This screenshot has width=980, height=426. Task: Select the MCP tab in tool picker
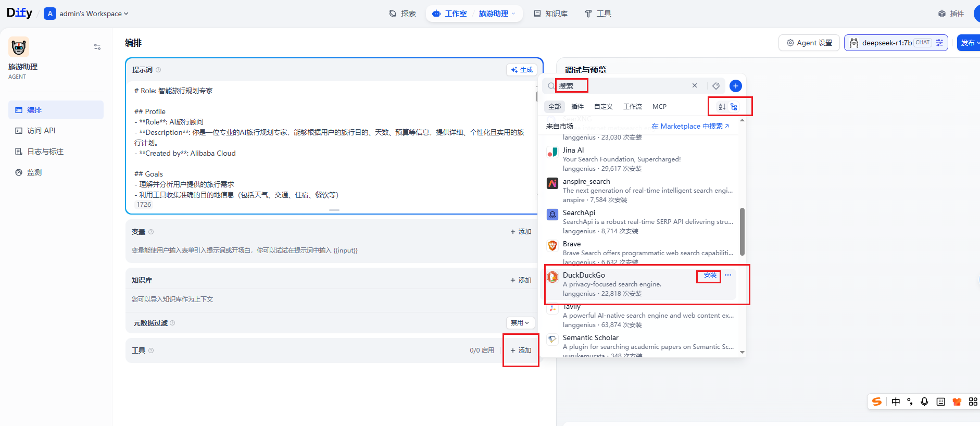click(x=660, y=107)
